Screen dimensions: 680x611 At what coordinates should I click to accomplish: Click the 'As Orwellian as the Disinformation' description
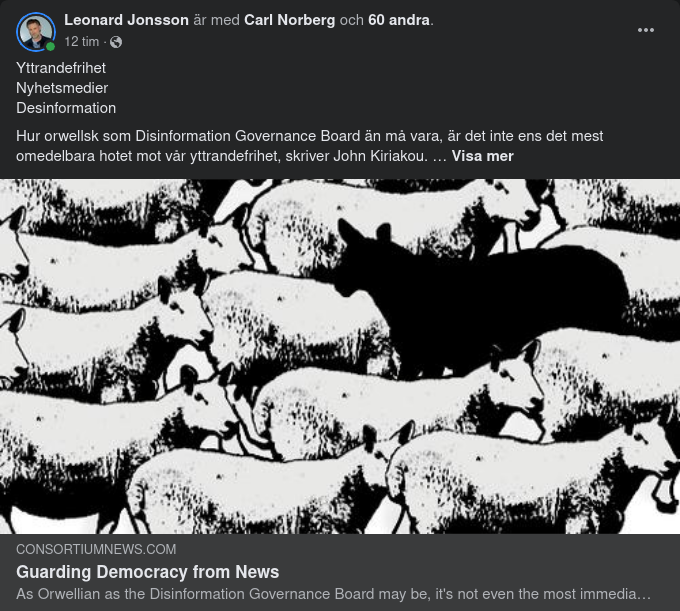point(333,594)
